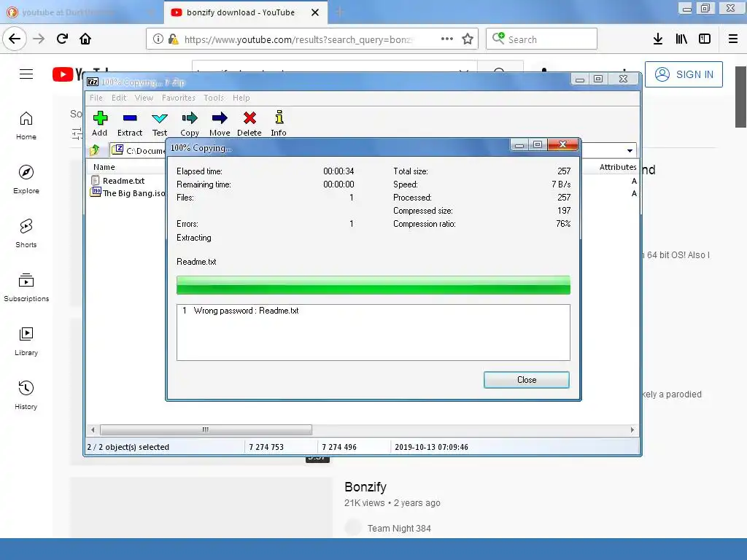
Task: Reload the current page in Firefox
Action: 62,39
